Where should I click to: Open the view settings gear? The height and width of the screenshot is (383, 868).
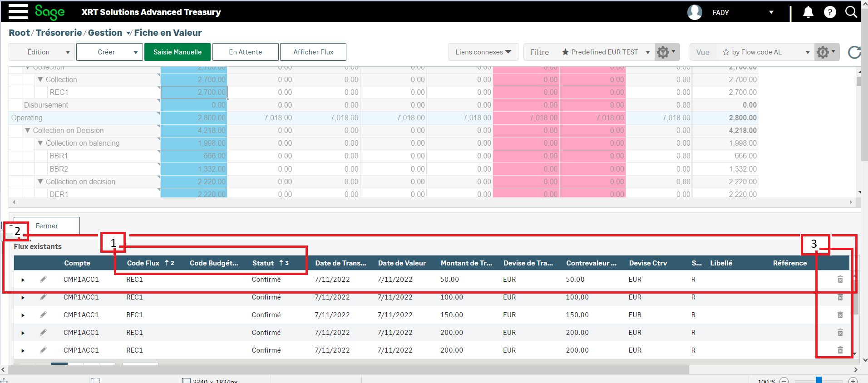coord(826,52)
